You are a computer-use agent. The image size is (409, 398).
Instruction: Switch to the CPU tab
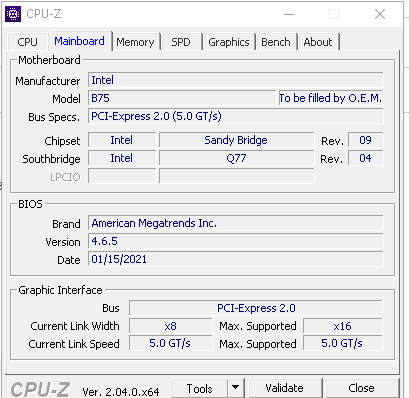[x=27, y=42]
